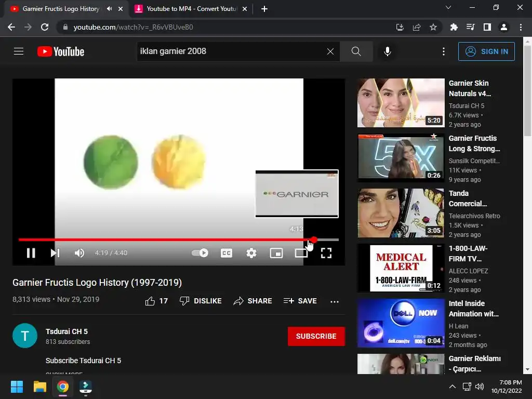
Task: Open 1-800-LAW-FIRM TV video title
Action: 468,254
